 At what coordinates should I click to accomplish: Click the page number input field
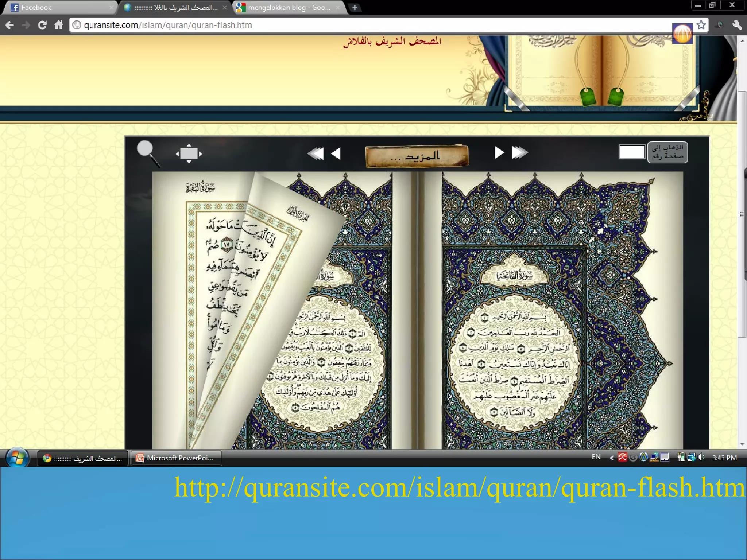pyautogui.click(x=632, y=152)
